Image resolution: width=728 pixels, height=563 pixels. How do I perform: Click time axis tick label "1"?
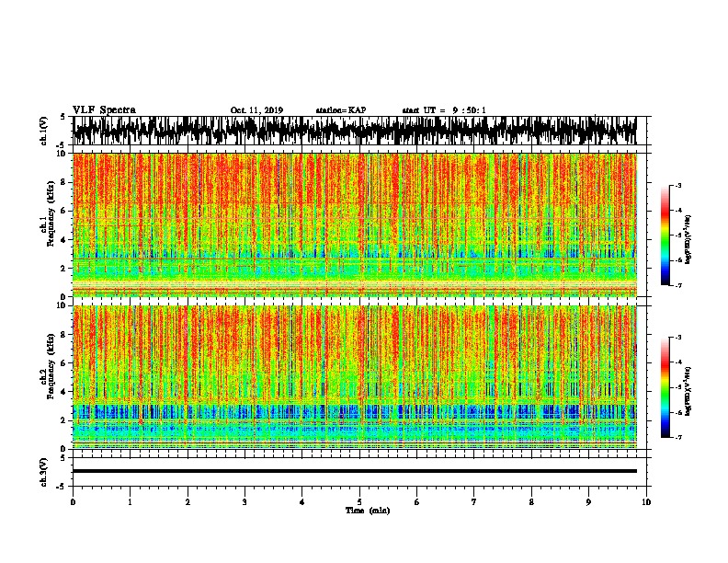[130, 502]
